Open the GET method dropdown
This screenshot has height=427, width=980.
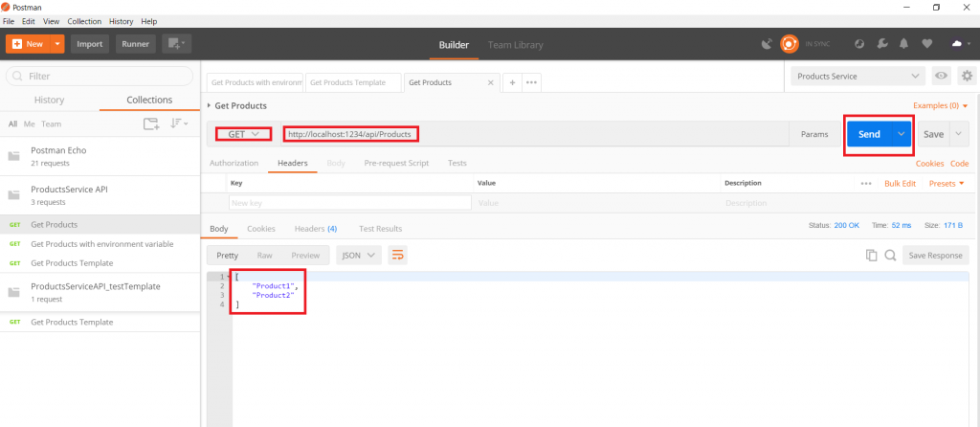[244, 134]
